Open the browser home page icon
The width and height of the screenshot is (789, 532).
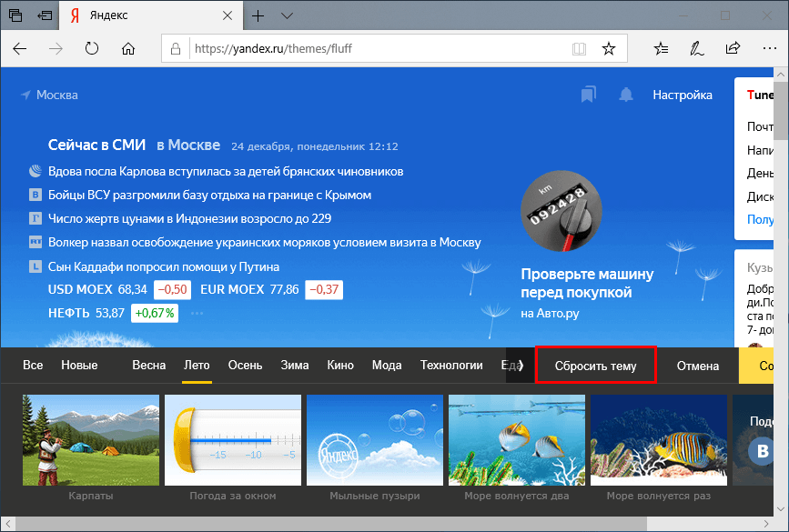pyautogui.click(x=128, y=49)
